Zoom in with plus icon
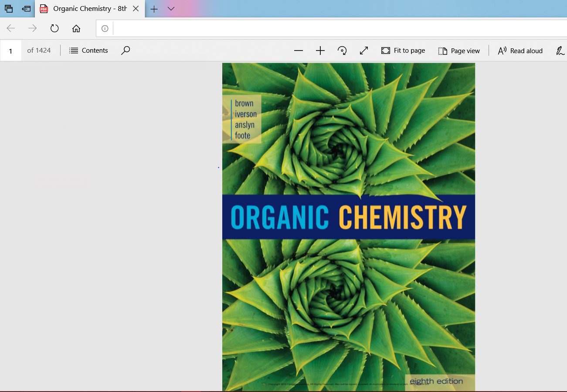Screen dimensions: 567x392 coord(320,51)
